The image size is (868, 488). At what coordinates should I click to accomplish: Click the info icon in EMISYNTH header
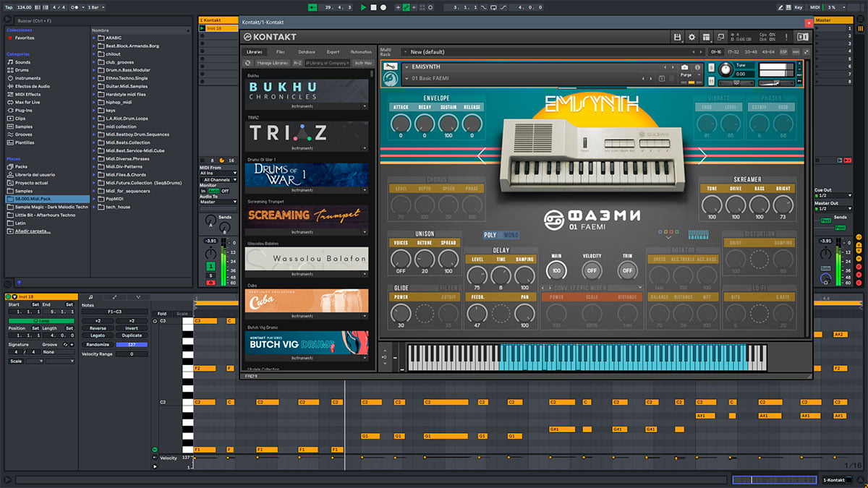(x=697, y=67)
